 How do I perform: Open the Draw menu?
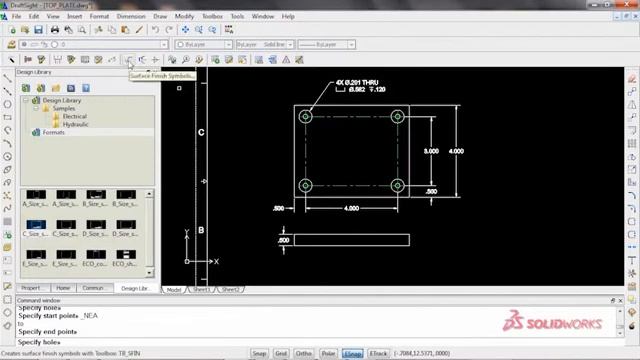[x=160, y=16]
